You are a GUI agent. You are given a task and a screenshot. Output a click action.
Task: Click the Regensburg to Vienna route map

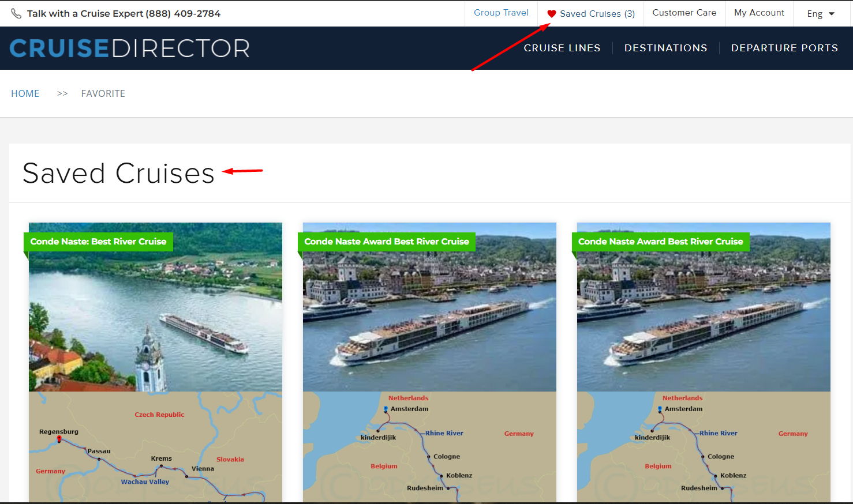coord(155,447)
